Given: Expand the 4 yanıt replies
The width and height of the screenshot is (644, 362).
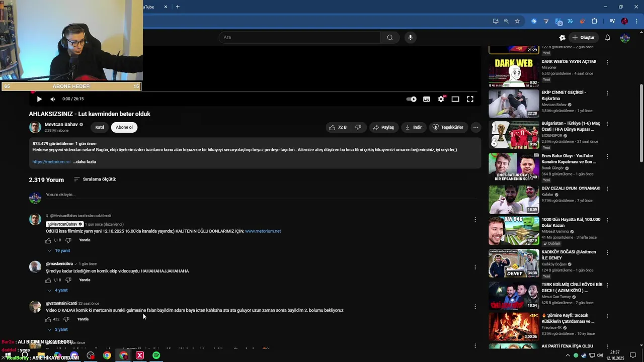Looking at the screenshot, I should click(x=57, y=290).
